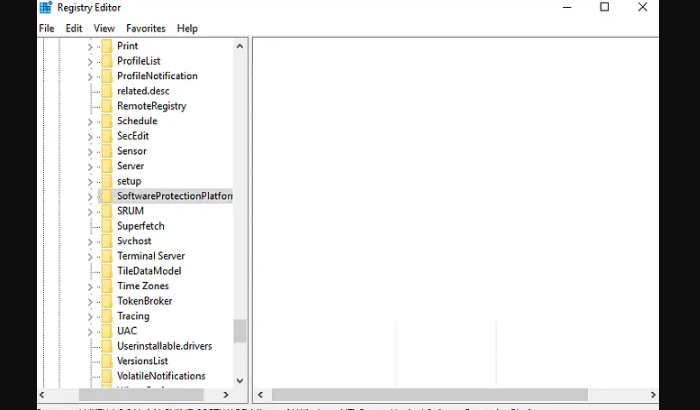Screen dimensions: 700x410
Task: Minimize the Registry Editor window
Action: 567,7
